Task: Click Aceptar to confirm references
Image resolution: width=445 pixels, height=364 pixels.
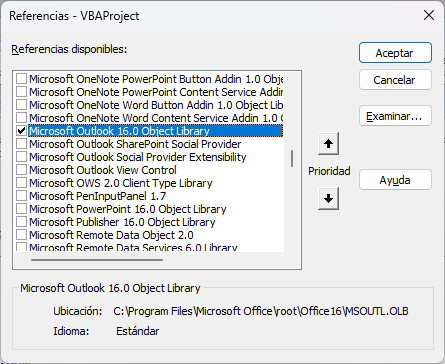Action: tap(395, 53)
